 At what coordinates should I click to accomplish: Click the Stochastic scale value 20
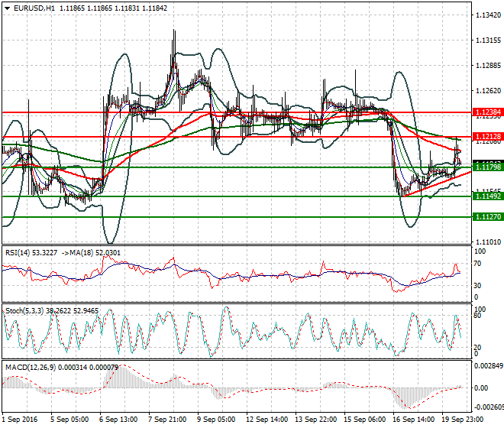(x=477, y=348)
